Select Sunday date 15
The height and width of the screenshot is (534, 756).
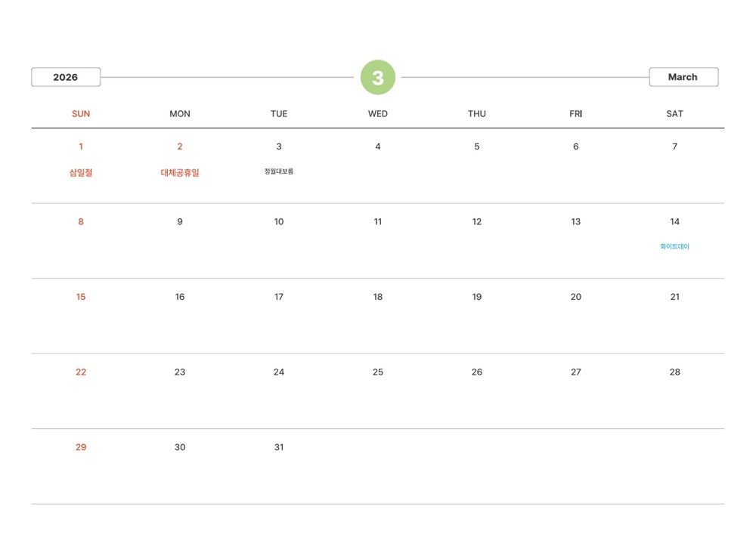81,297
